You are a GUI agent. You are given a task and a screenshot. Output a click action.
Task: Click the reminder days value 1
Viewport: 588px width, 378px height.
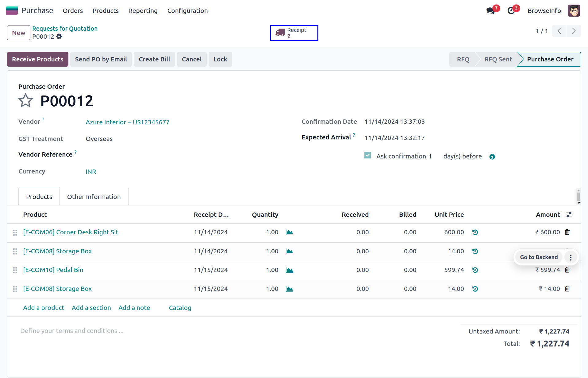pos(430,156)
